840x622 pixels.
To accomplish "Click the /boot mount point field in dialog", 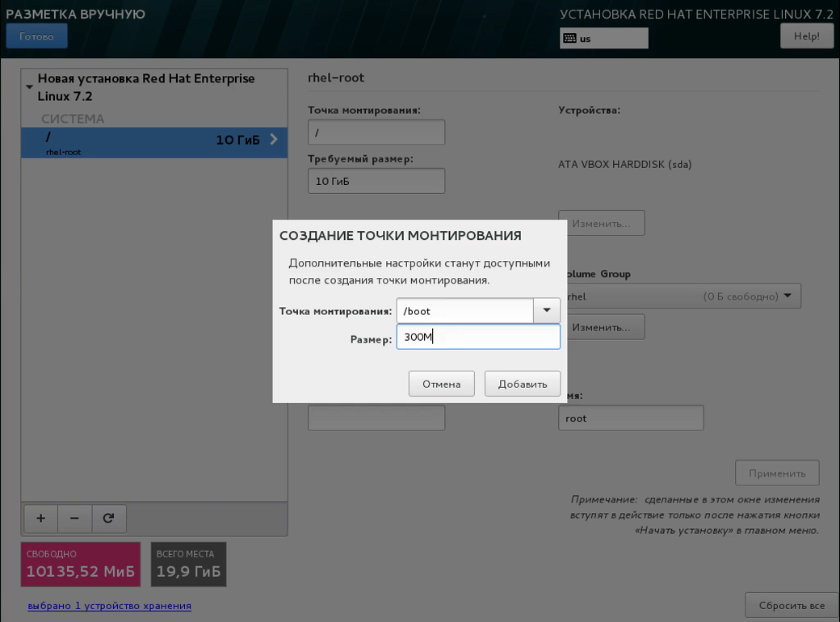I will (x=465, y=311).
